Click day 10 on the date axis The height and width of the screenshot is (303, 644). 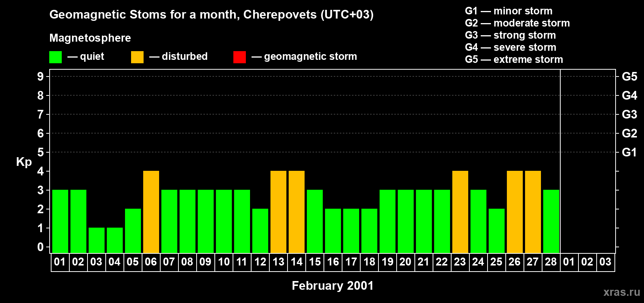click(224, 262)
